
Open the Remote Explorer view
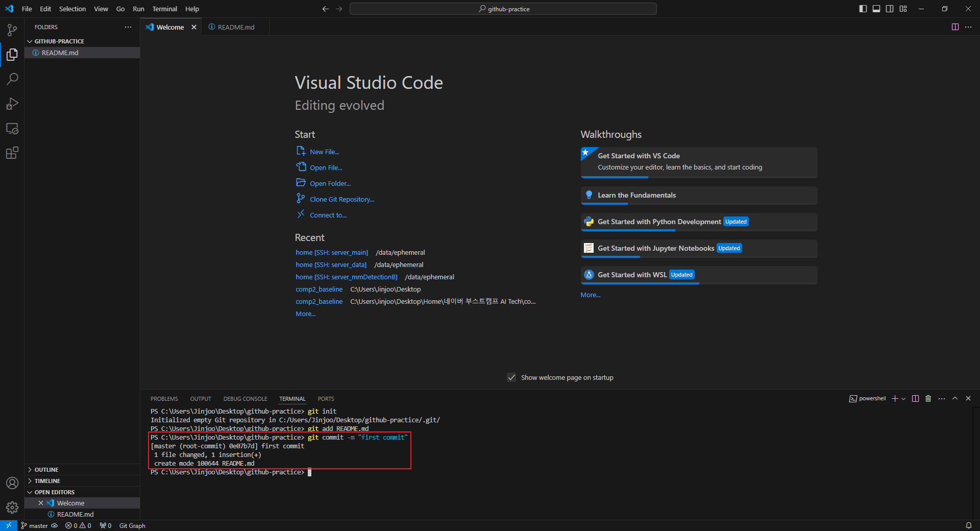[x=12, y=128]
